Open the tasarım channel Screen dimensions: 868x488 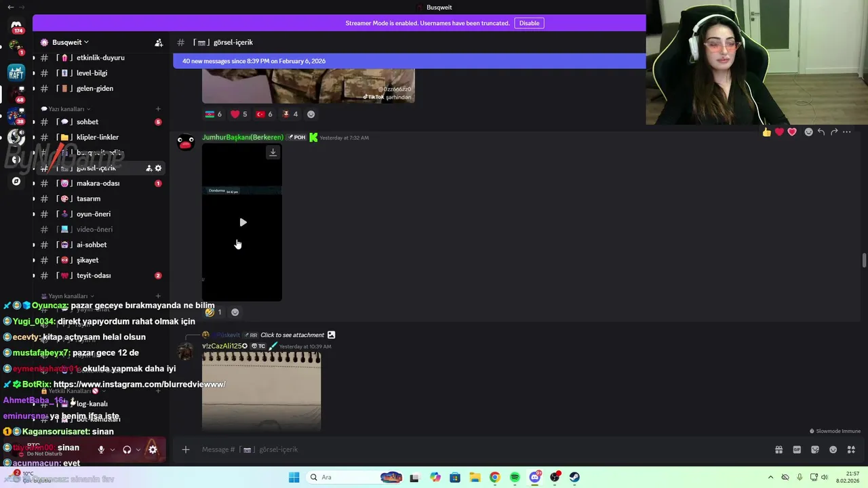tap(100, 199)
